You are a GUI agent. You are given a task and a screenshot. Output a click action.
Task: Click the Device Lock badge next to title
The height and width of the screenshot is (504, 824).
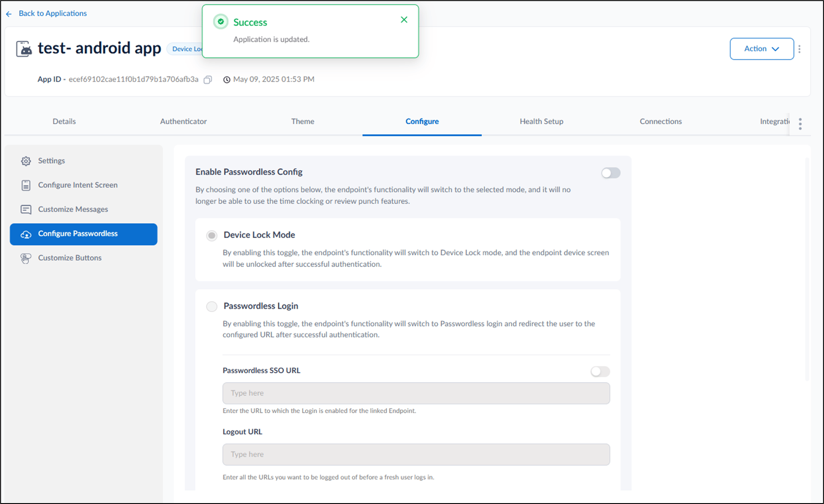point(185,49)
